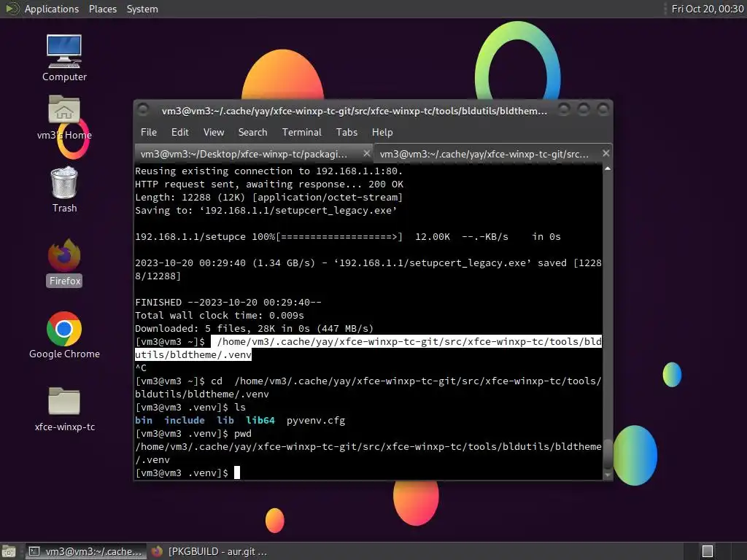747x560 pixels.
Task: Click the 'lib64' directory name in terminal
Action: click(x=260, y=421)
